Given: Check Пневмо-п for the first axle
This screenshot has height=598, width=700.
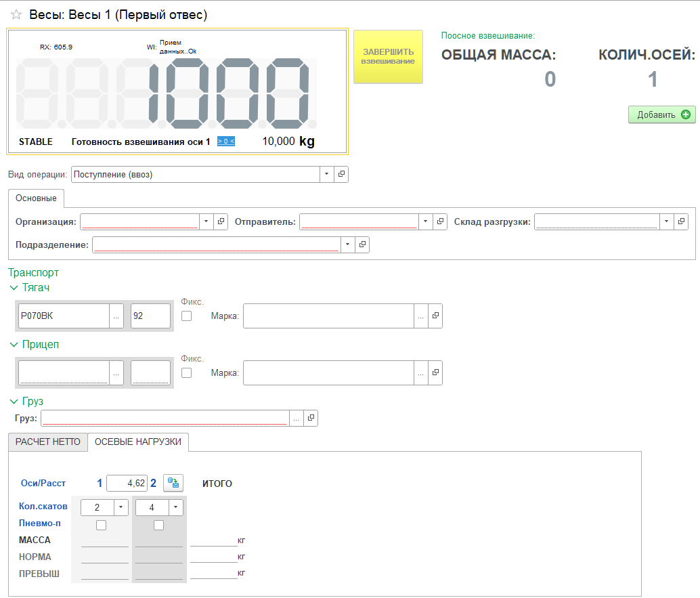Looking at the screenshot, I should click(x=102, y=525).
